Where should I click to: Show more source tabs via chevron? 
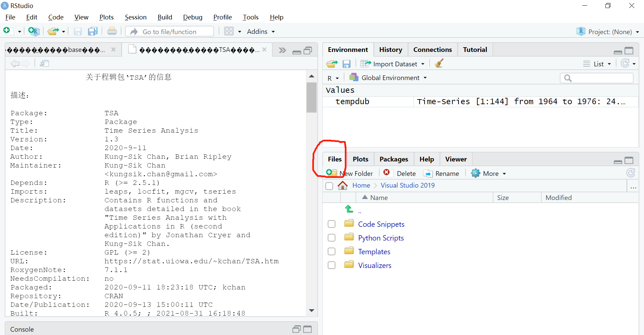click(x=282, y=50)
